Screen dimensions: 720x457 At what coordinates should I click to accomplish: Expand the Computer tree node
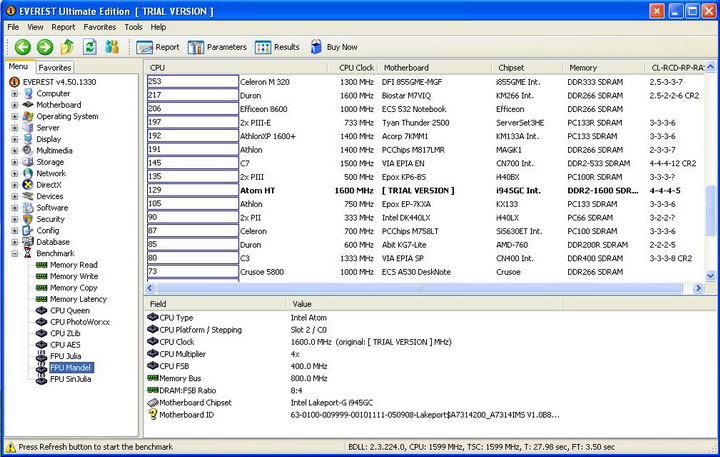pyautogui.click(x=15, y=93)
